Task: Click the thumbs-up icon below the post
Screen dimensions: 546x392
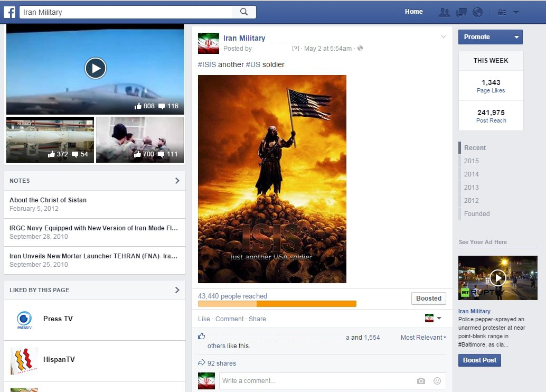Action: [x=201, y=336]
